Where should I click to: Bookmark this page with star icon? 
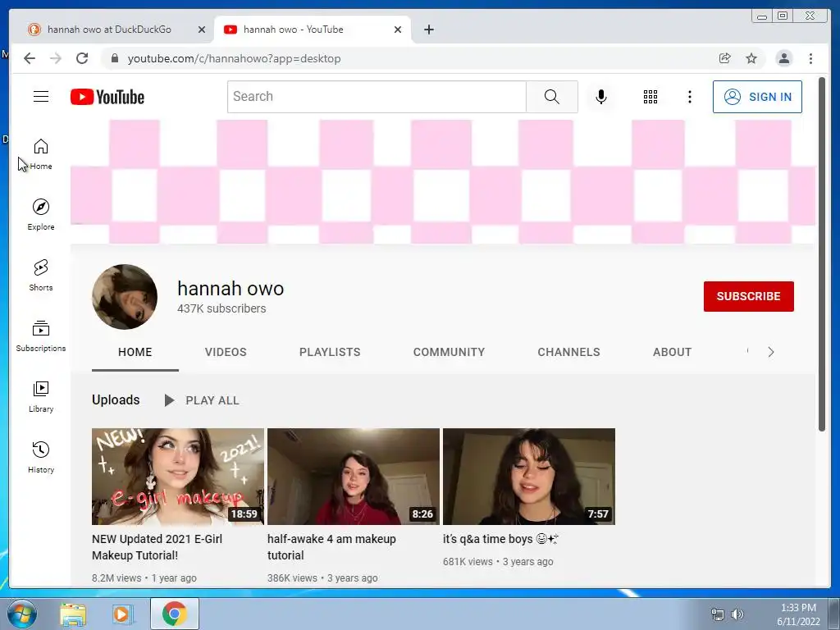(751, 58)
